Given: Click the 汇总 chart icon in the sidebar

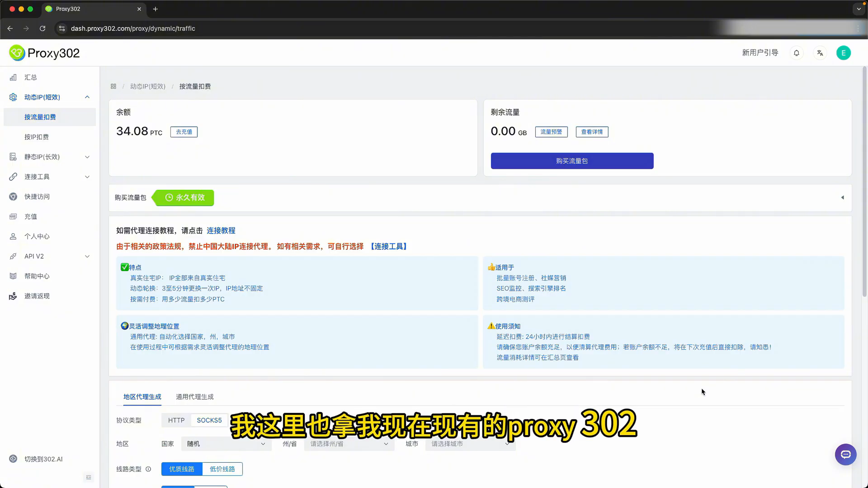Looking at the screenshot, I should point(13,77).
